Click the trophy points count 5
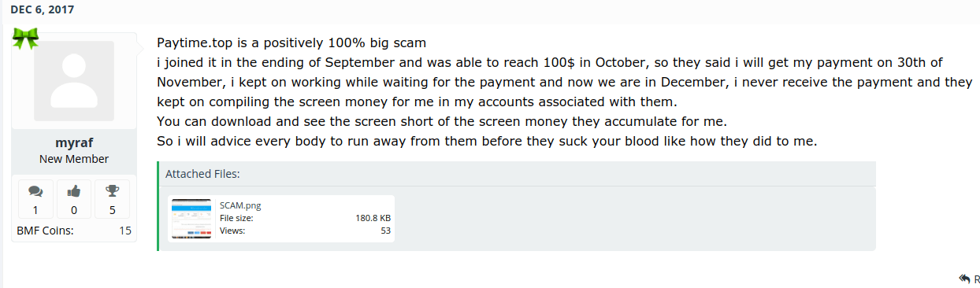Screen dimensions: 980x288 tap(113, 210)
